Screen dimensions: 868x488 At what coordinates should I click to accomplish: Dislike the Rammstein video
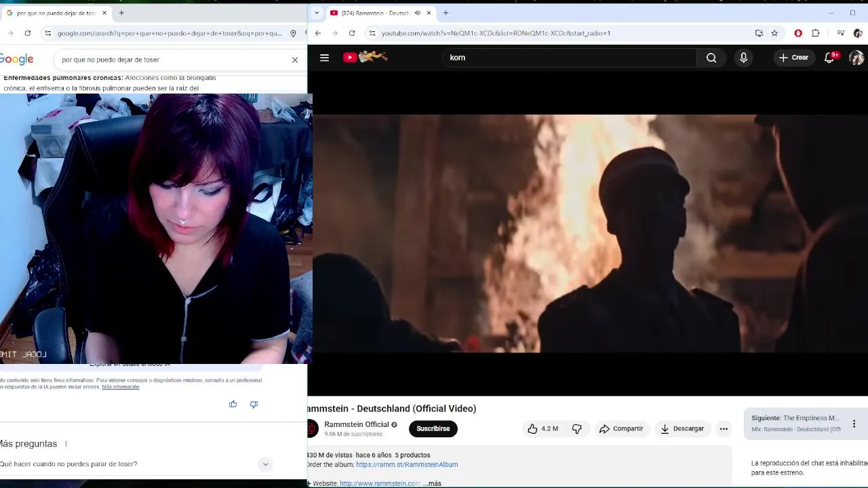click(x=577, y=428)
